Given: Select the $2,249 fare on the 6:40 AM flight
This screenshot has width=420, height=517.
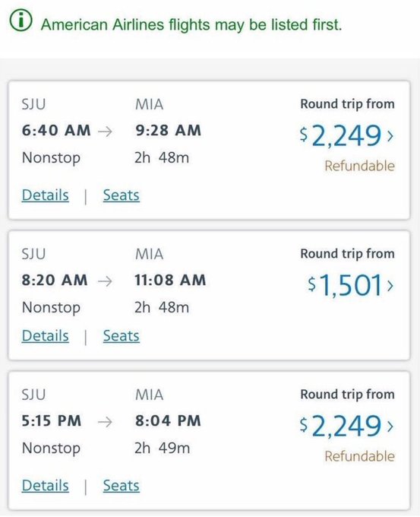Looking at the screenshot, I should (340, 135).
